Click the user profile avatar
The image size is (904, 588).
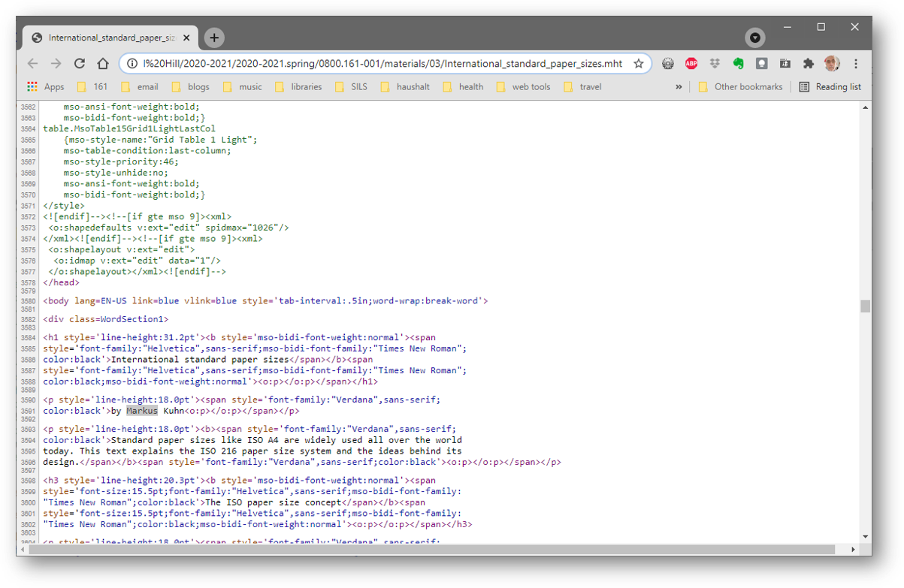tap(830, 64)
